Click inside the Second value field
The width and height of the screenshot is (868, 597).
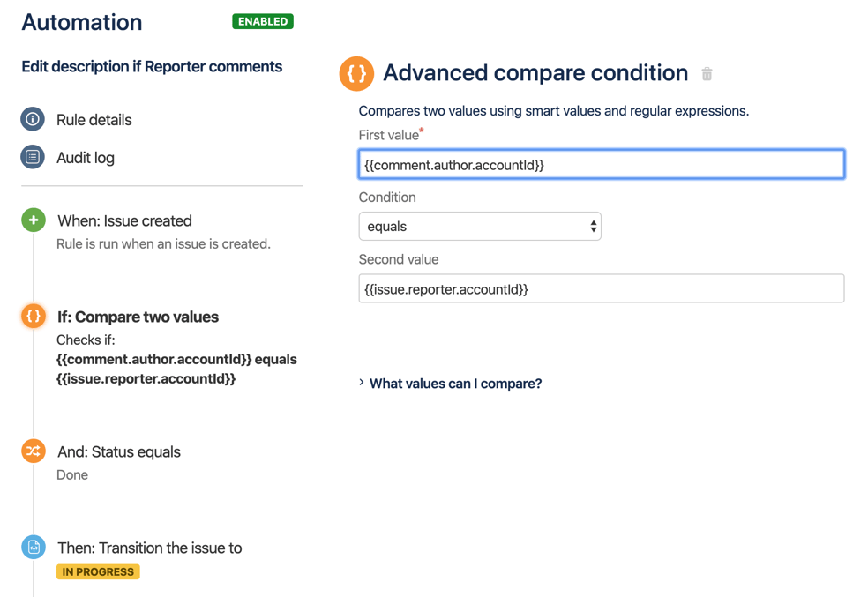[601, 288]
